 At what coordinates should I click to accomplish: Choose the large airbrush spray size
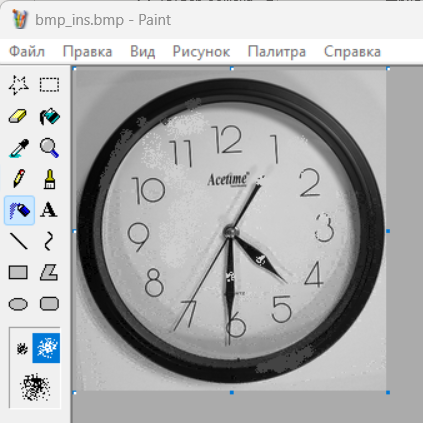(x=35, y=387)
